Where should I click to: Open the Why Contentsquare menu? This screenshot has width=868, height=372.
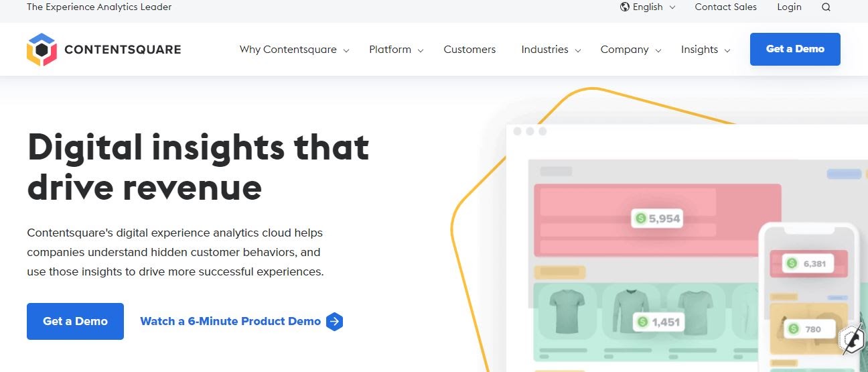click(x=288, y=50)
